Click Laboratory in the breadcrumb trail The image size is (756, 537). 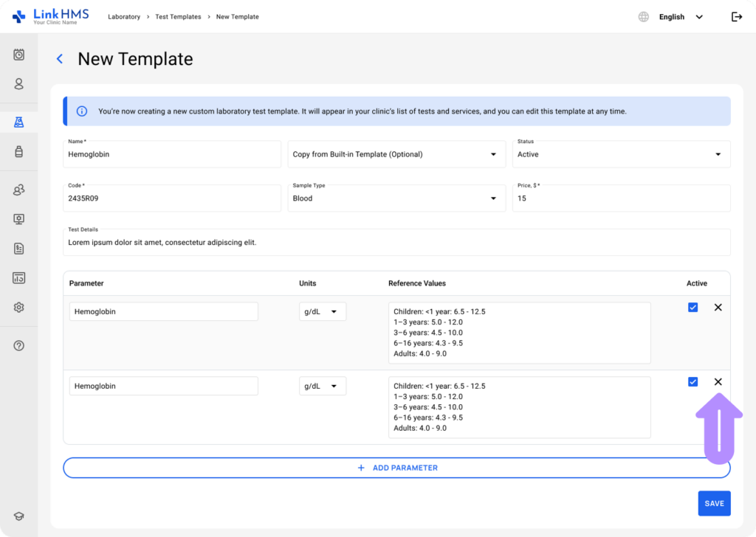coord(124,16)
